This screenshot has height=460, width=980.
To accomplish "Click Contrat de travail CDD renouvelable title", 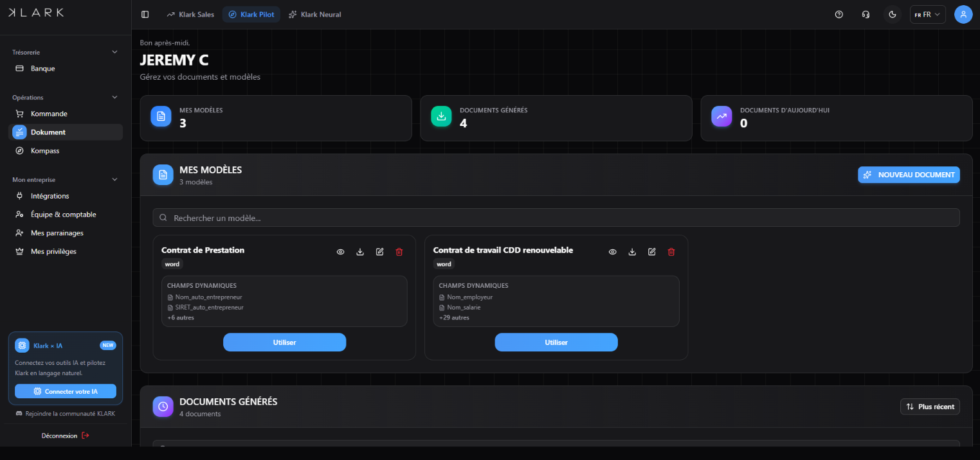I will point(503,250).
